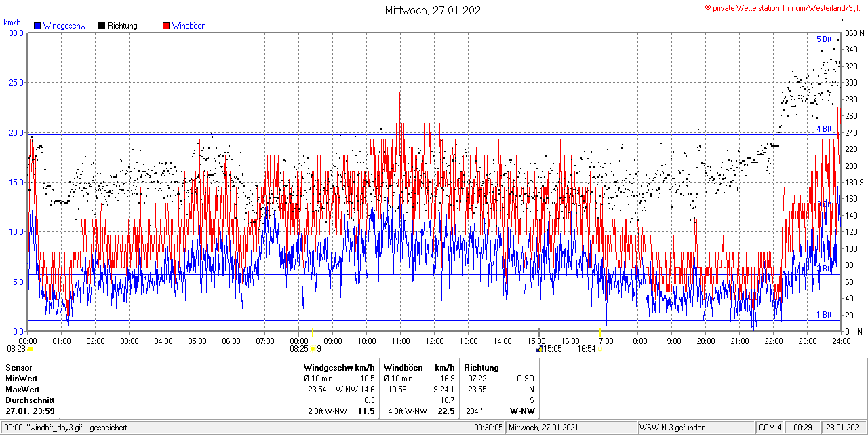868x435 pixels.
Task: Click the WSWIN 3 gefunden status entry
Action: tap(673, 428)
